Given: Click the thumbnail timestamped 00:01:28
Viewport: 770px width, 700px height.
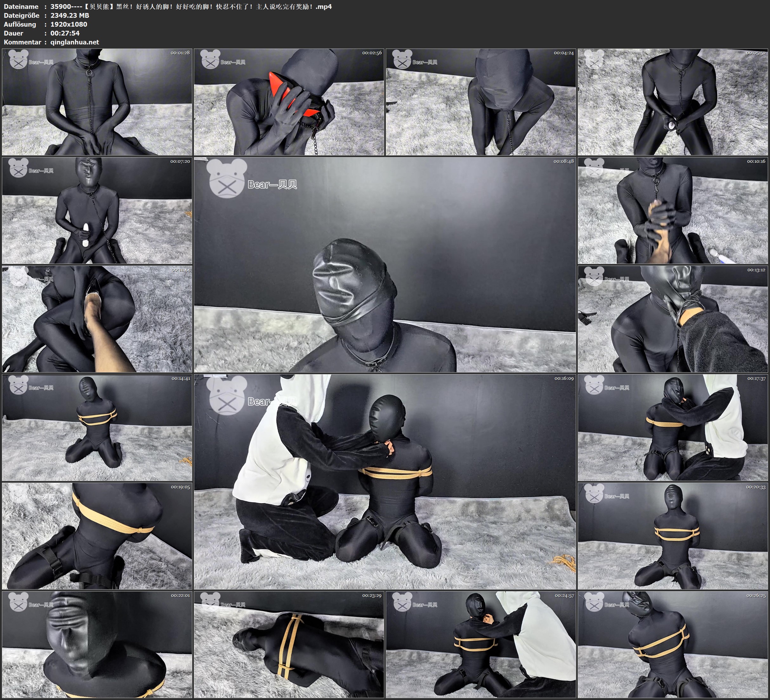Looking at the screenshot, I should tap(97, 102).
